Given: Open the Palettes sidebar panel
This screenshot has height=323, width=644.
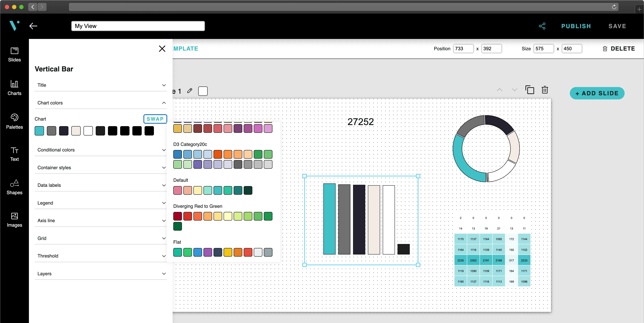Looking at the screenshot, I should click(14, 121).
